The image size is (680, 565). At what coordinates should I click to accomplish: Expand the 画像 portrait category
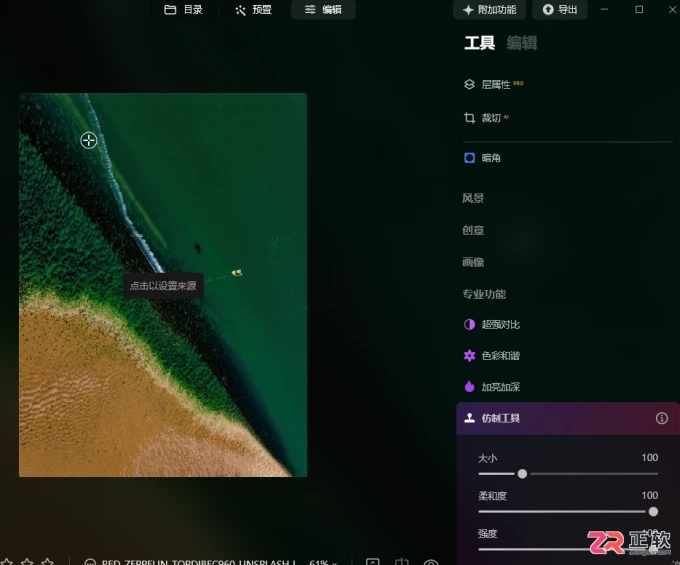(473, 262)
